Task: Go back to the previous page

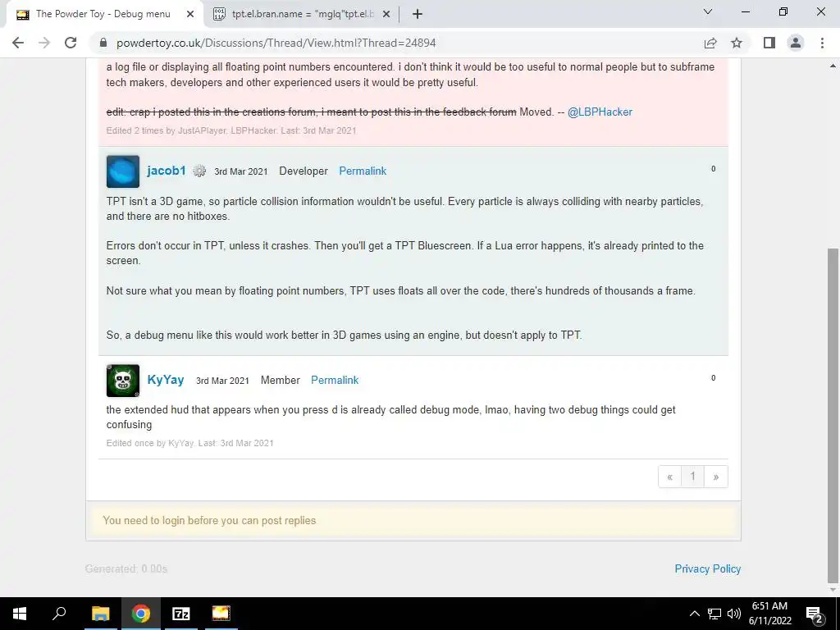Action: pyautogui.click(x=18, y=43)
